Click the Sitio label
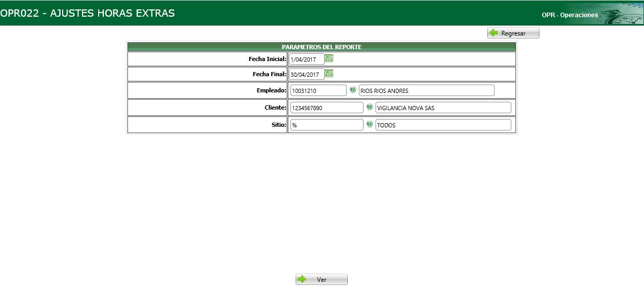Image resolution: width=644 pixels, height=297 pixels. tap(278, 125)
